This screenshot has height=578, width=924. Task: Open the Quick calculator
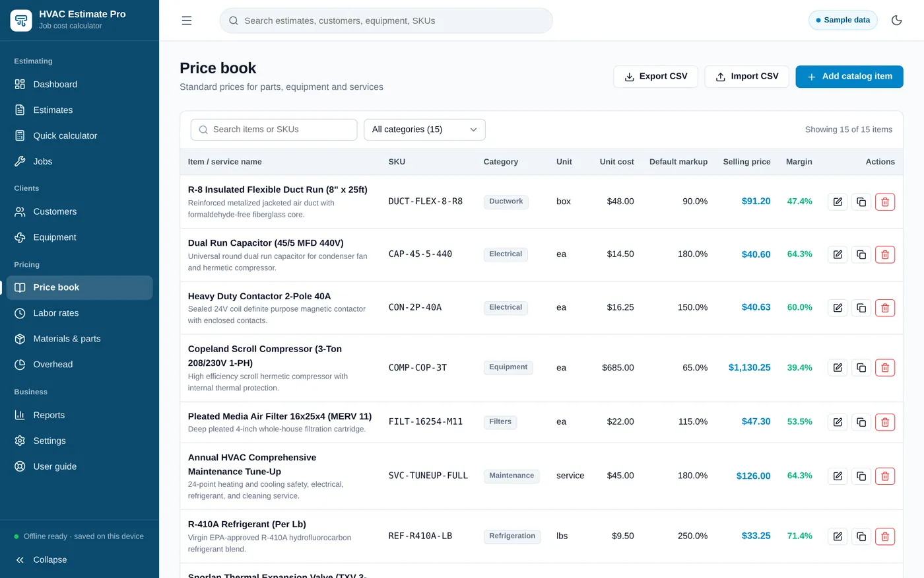coord(79,136)
